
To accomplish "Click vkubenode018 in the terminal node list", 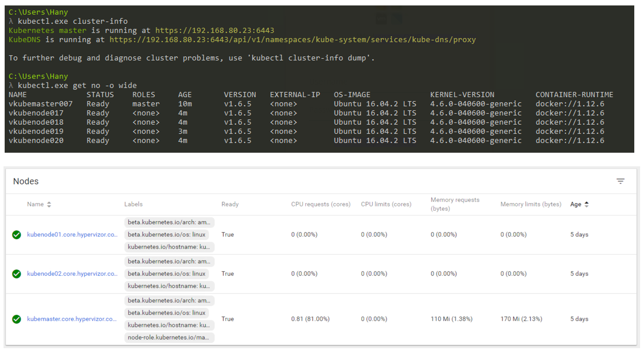I will coord(36,122).
